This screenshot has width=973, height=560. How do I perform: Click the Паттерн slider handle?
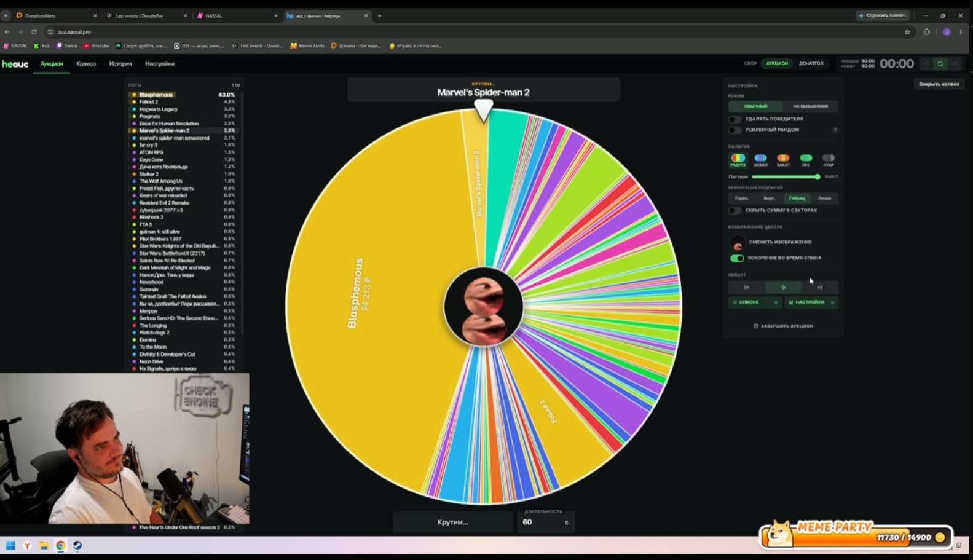(817, 177)
